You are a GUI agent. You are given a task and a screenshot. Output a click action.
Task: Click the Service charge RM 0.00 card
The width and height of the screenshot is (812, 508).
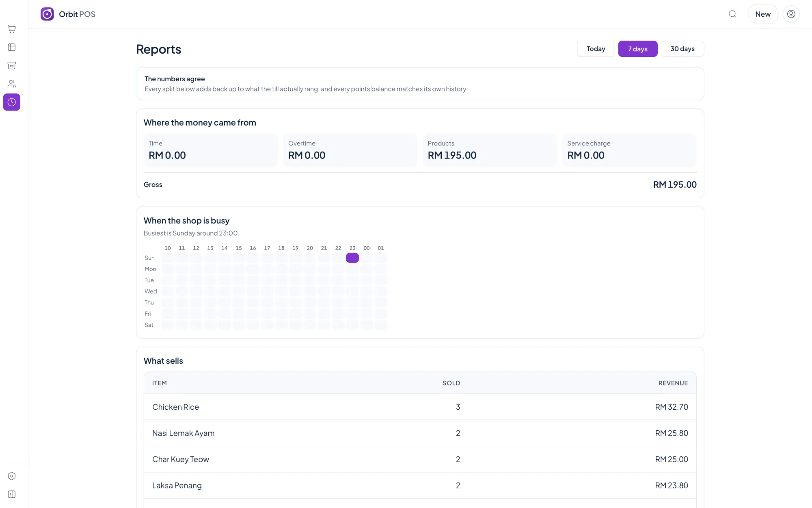click(629, 150)
